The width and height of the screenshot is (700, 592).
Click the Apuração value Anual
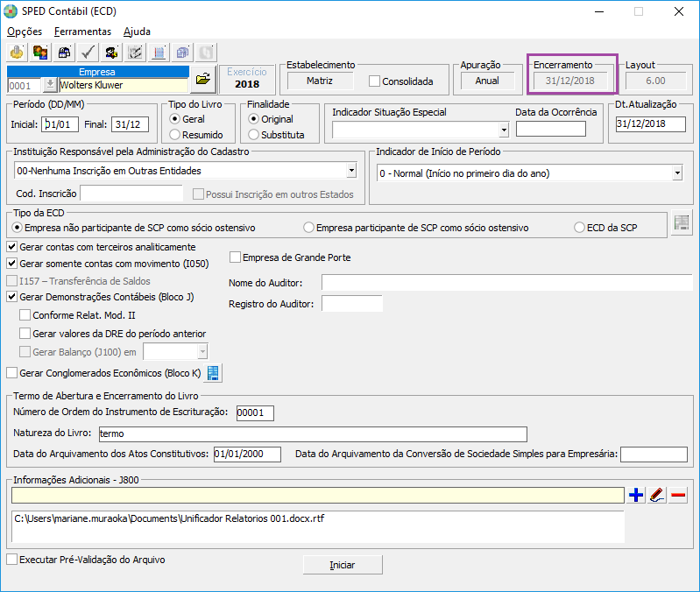click(487, 81)
